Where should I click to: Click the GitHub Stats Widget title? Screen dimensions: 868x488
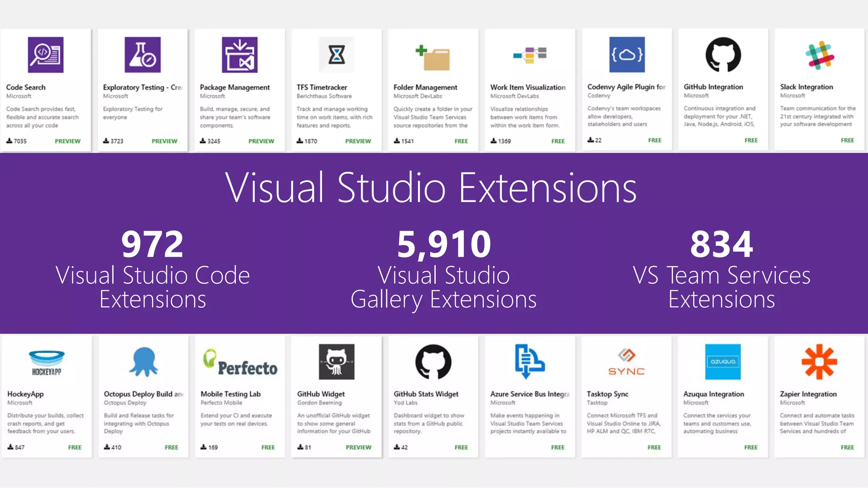(426, 394)
